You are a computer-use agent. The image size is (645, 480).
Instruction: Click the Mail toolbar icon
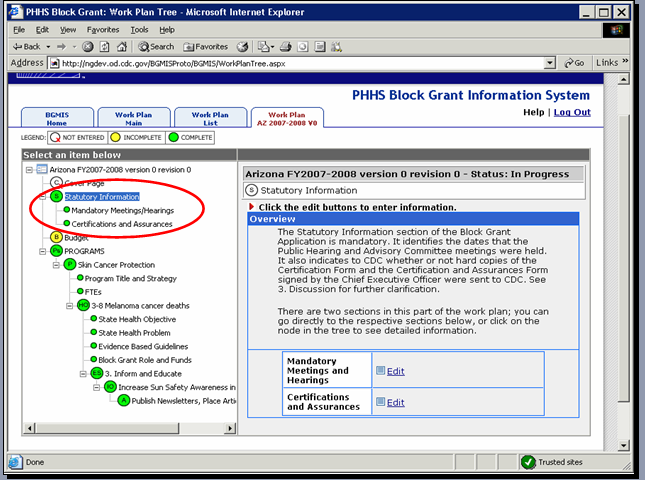[265, 47]
